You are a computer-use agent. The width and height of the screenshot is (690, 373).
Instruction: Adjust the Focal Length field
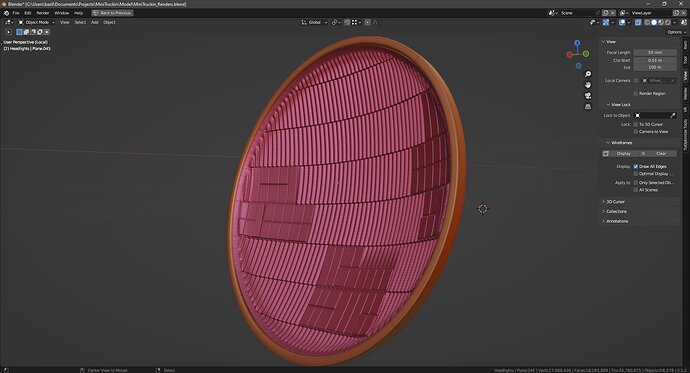tap(655, 52)
